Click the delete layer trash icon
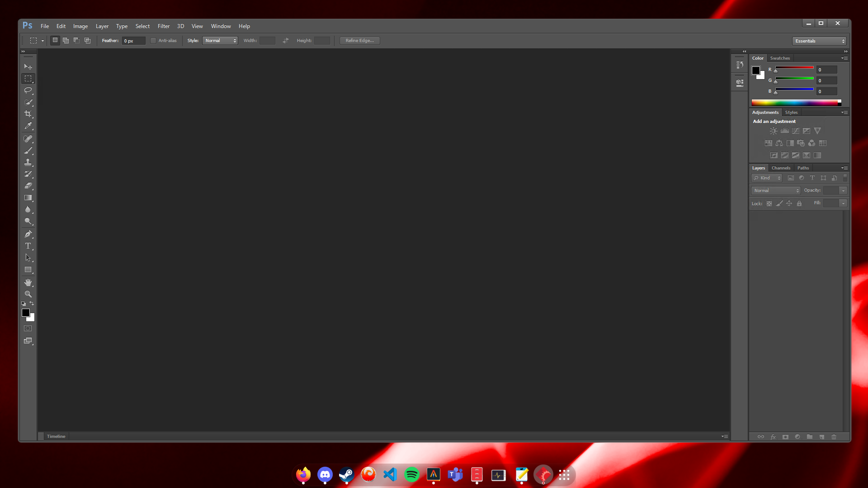868x488 pixels. click(834, 437)
